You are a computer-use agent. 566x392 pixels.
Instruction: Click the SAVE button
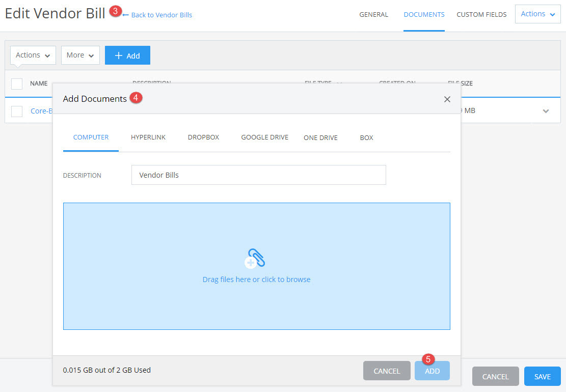[542, 376]
